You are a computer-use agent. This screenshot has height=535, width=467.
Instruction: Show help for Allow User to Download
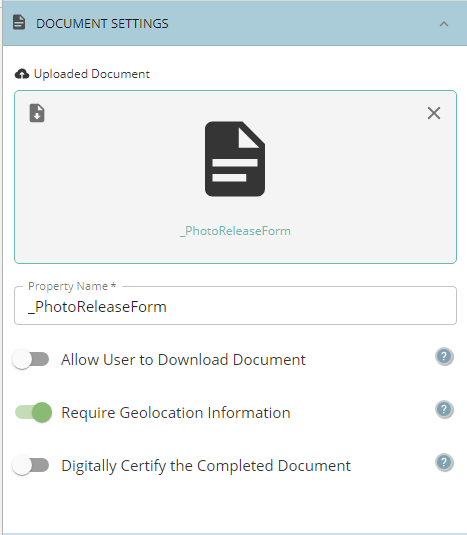444,357
